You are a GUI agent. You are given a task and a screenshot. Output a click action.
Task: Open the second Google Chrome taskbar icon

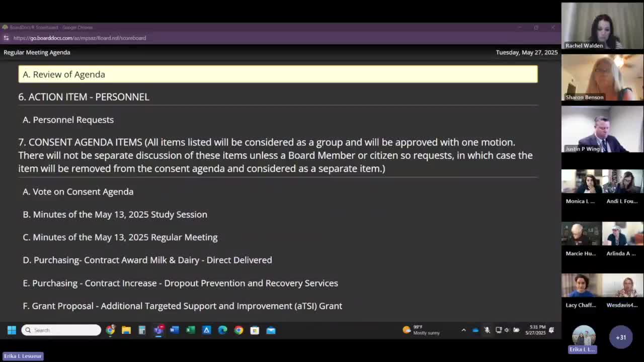(239, 330)
